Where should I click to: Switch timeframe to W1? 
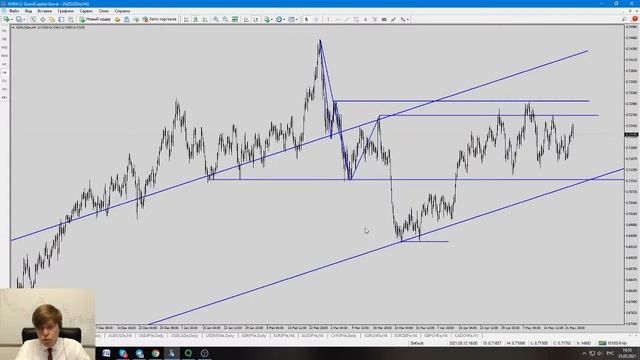4,89
